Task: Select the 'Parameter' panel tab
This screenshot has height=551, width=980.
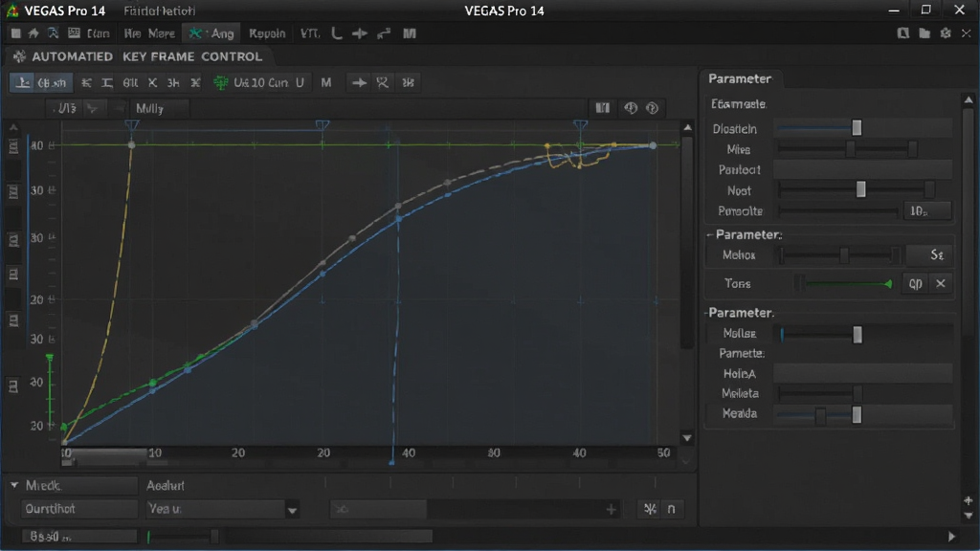Action: [x=740, y=78]
